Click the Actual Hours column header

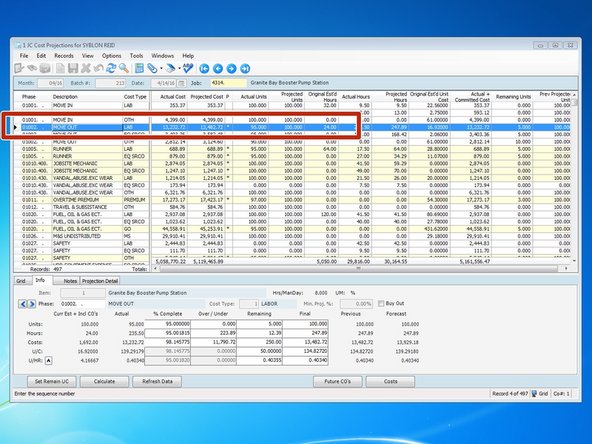coord(355,97)
